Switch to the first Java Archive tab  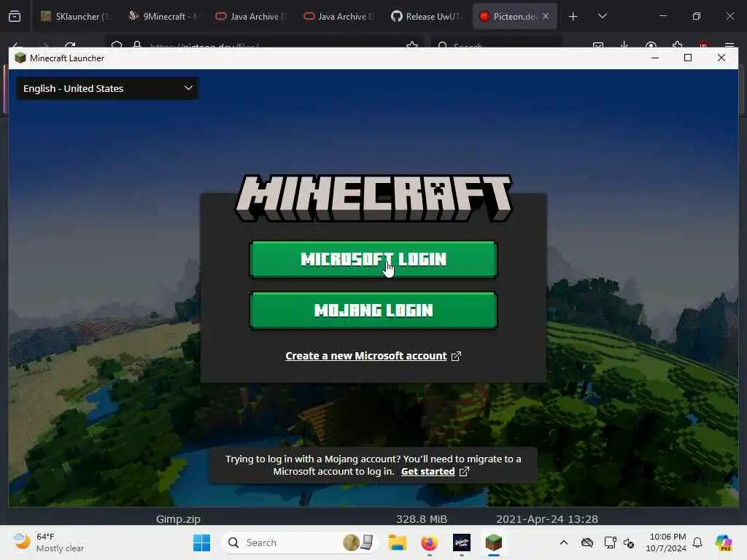(251, 16)
